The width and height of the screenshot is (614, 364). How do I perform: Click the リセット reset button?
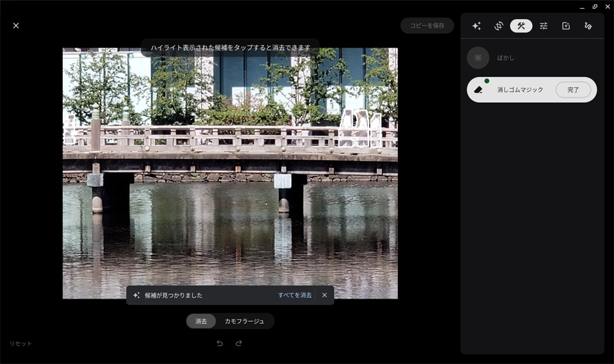click(20, 344)
